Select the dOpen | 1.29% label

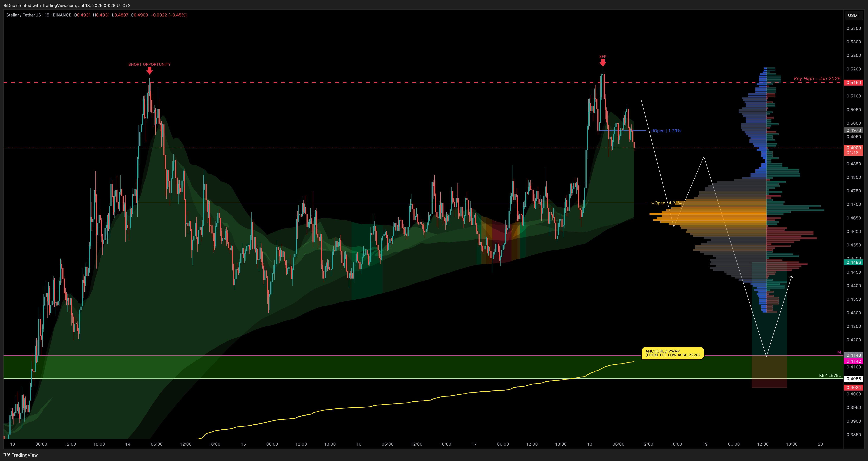666,131
